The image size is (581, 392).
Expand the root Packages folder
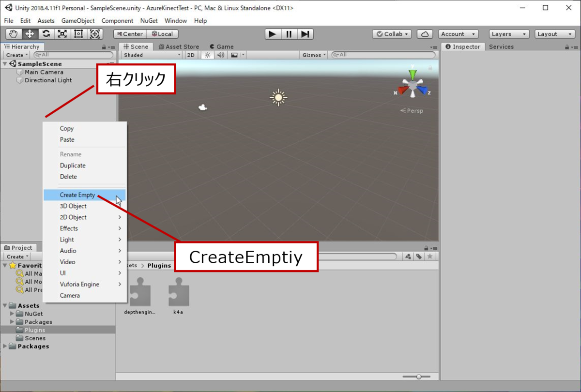click(x=5, y=346)
